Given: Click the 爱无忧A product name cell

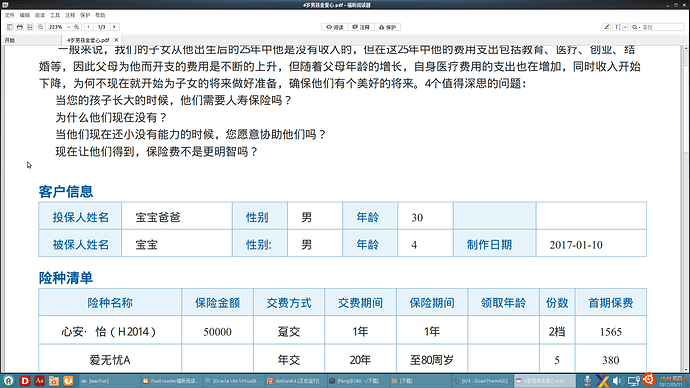Looking at the screenshot, I should (110, 360).
